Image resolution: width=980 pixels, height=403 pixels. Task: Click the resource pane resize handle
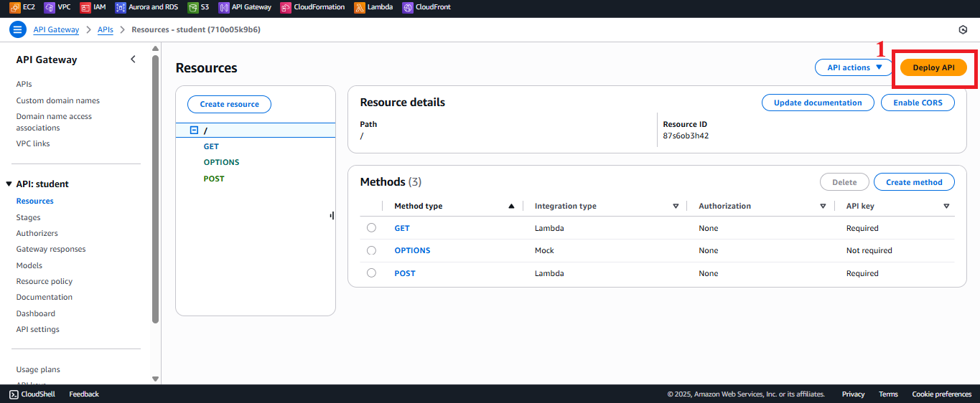[x=332, y=215]
